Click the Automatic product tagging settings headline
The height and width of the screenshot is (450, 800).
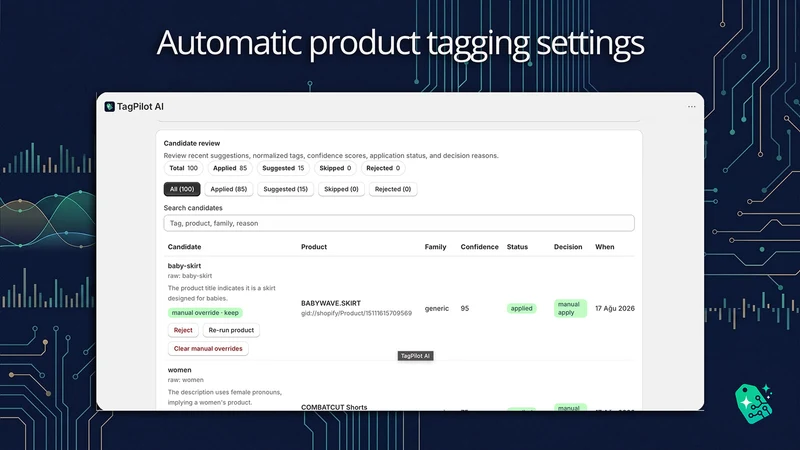pos(400,43)
